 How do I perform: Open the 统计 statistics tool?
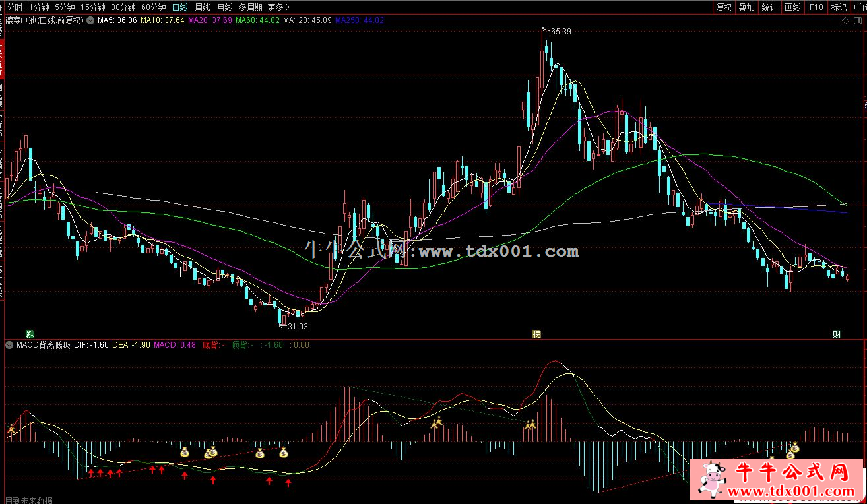tap(769, 7)
